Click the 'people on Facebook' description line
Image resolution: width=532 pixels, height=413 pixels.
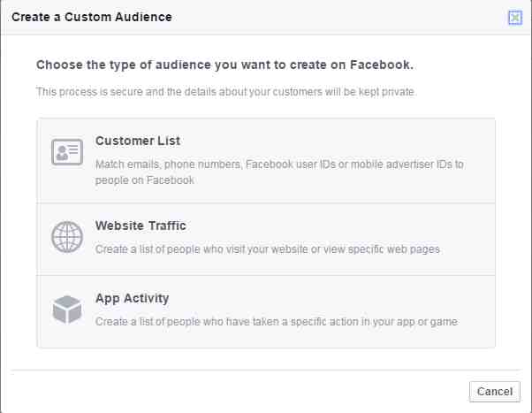point(145,180)
